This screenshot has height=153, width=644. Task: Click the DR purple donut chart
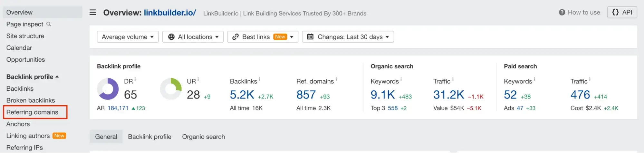(x=108, y=89)
